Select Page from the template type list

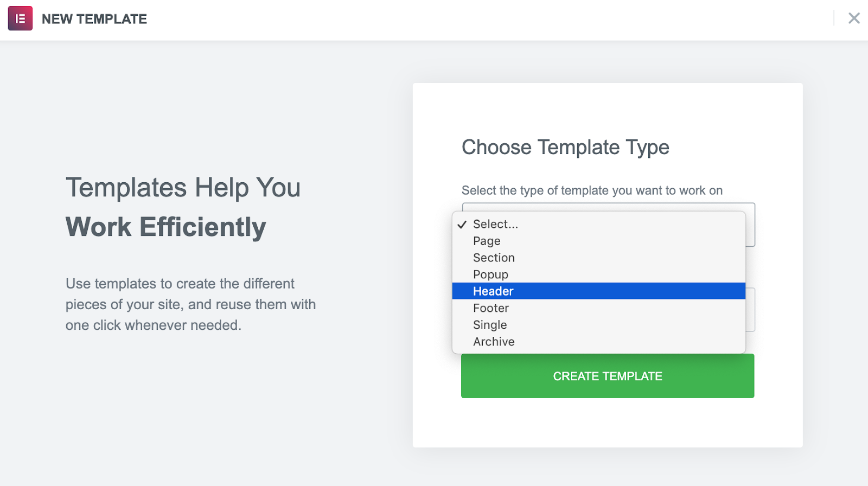click(487, 241)
